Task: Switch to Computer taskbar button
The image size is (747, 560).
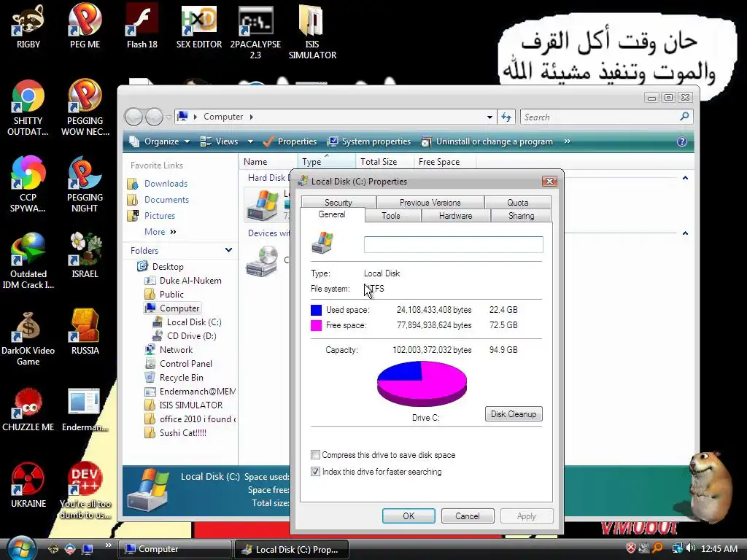Action: click(175, 549)
